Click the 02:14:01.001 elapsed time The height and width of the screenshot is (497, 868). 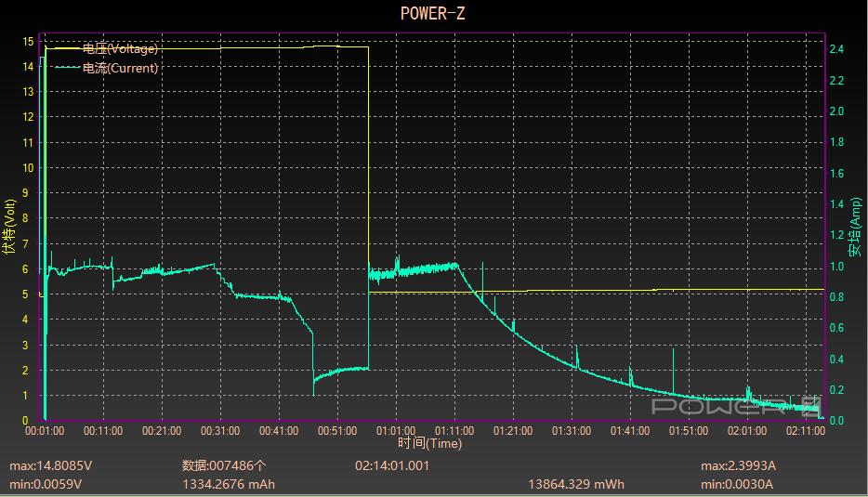point(392,465)
